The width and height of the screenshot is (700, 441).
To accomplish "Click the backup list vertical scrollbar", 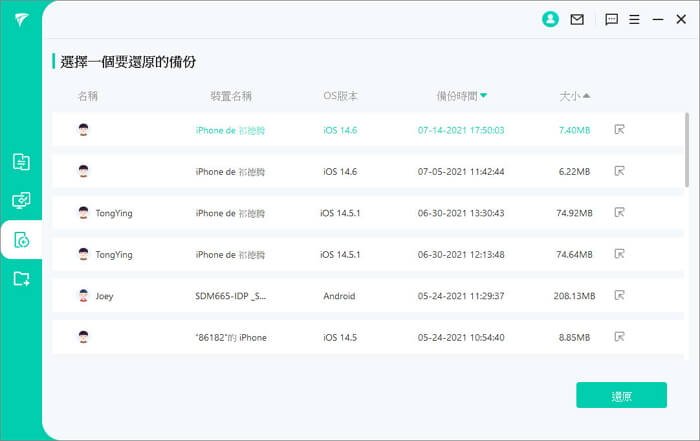I will (x=686, y=150).
